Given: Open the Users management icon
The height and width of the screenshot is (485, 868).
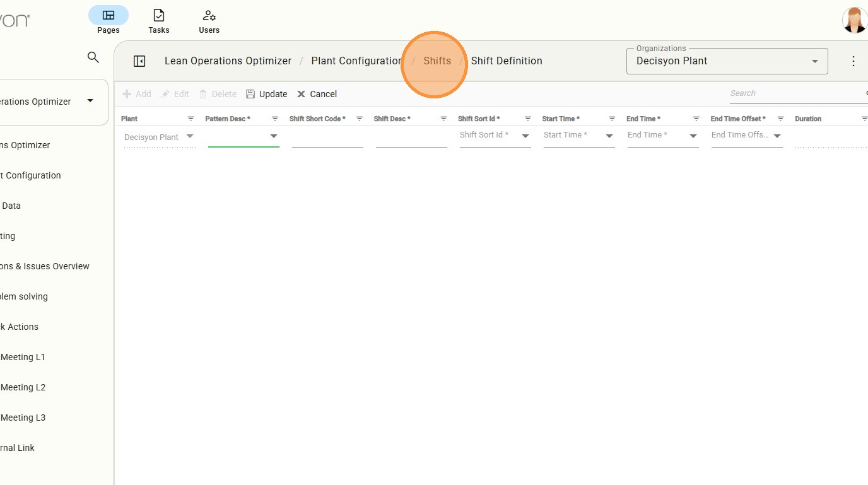Looking at the screenshot, I should point(209,16).
